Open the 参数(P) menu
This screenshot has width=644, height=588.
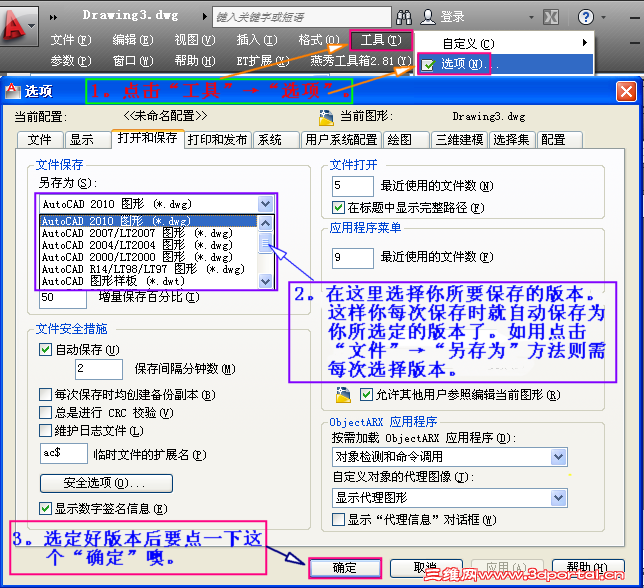pyautogui.click(x=71, y=61)
